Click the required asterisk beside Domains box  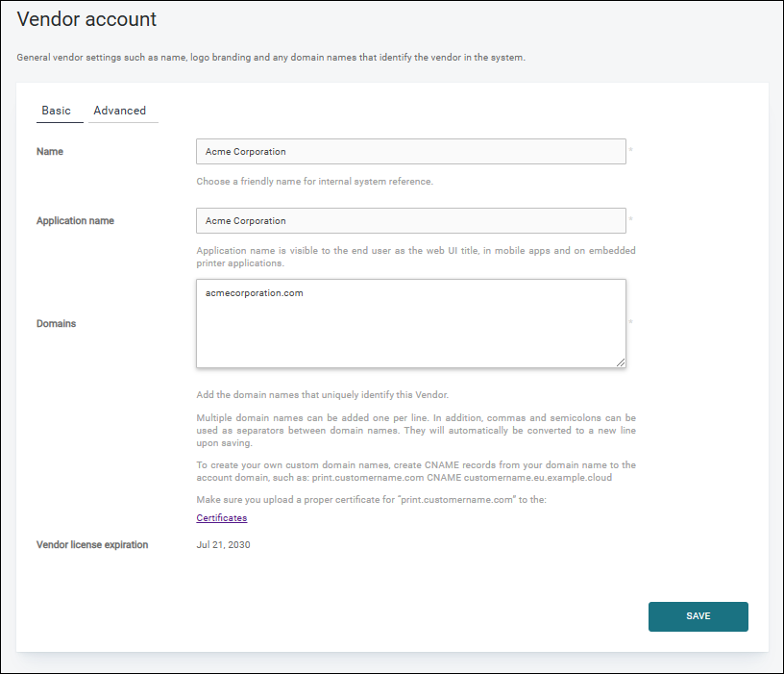coord(630,322)
